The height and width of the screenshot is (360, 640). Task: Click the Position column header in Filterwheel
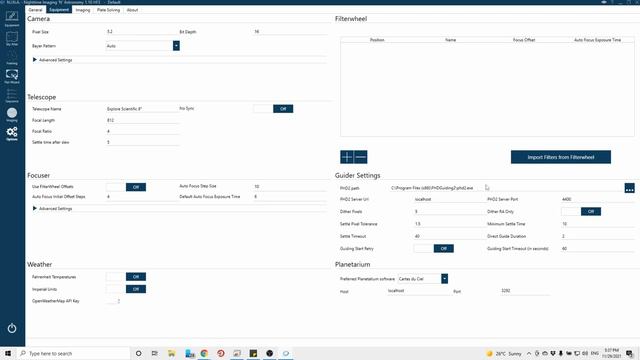click(377, 40)
